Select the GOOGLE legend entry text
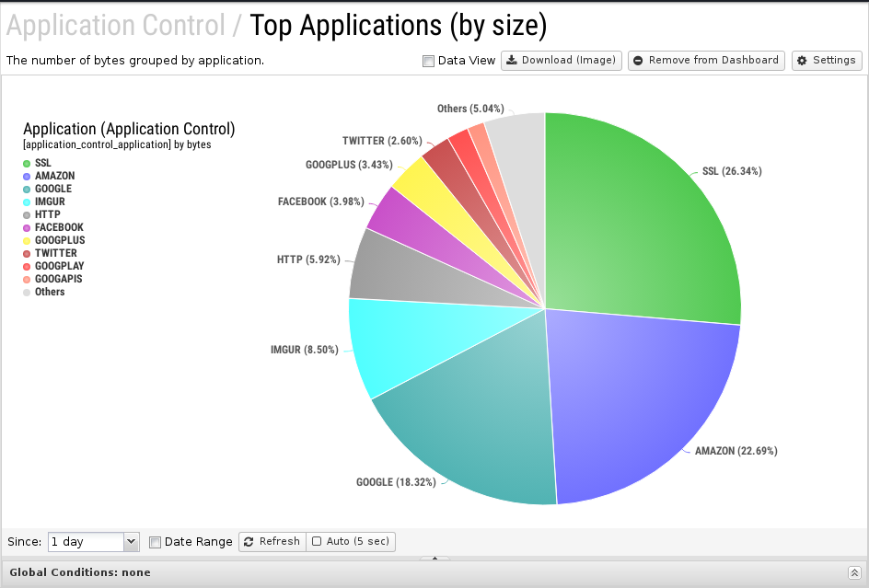 [53, 189]
